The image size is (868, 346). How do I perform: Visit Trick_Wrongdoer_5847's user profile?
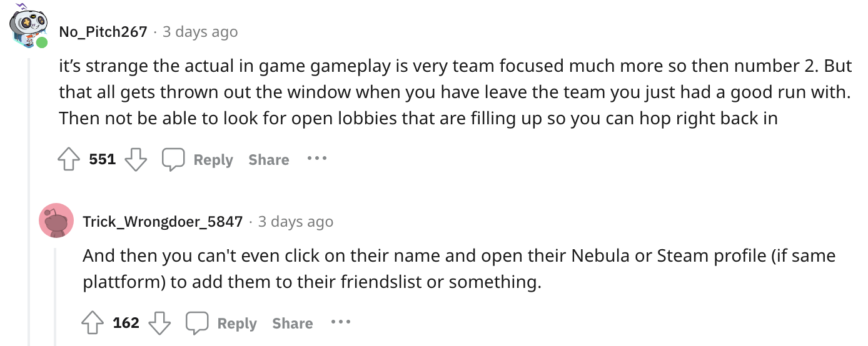pyautogui.click(x=163, y=221)
